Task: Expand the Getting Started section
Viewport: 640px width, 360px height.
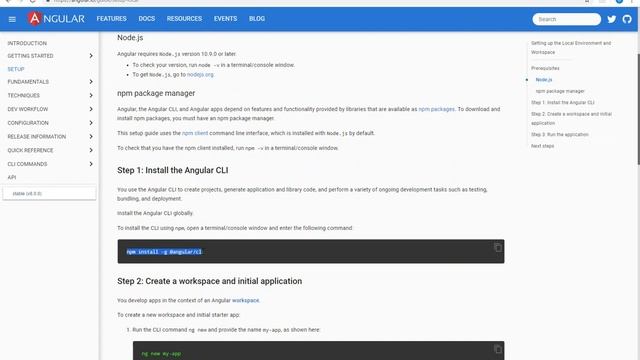Action: 50,56
